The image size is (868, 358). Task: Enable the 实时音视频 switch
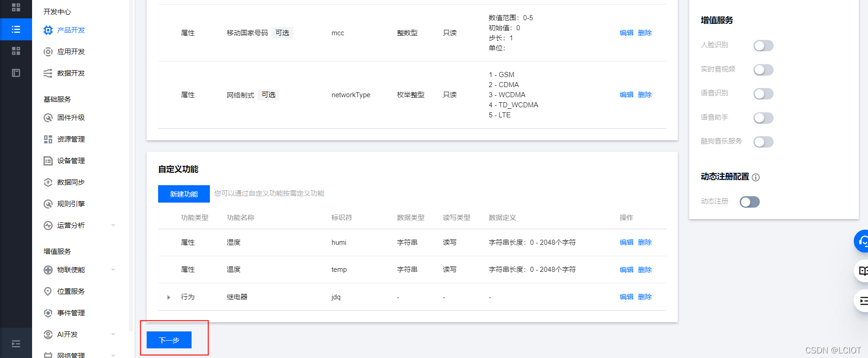pyautogui.click(x=764, y=70)
